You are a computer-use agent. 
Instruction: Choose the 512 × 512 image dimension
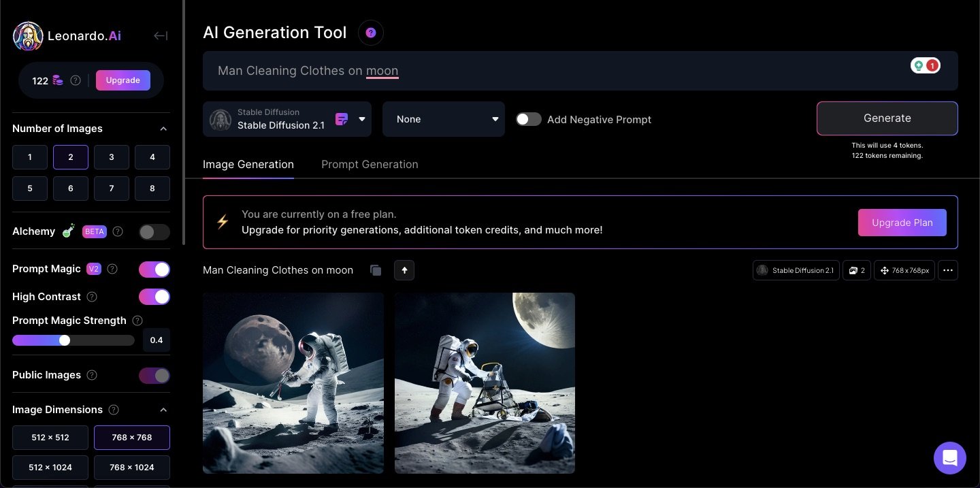[50, 438]
